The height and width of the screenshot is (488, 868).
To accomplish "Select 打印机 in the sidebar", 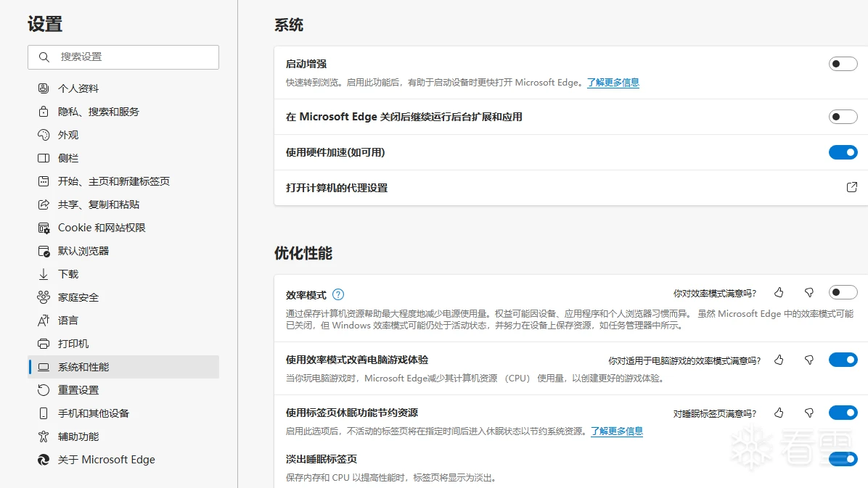I will (123, 344).
